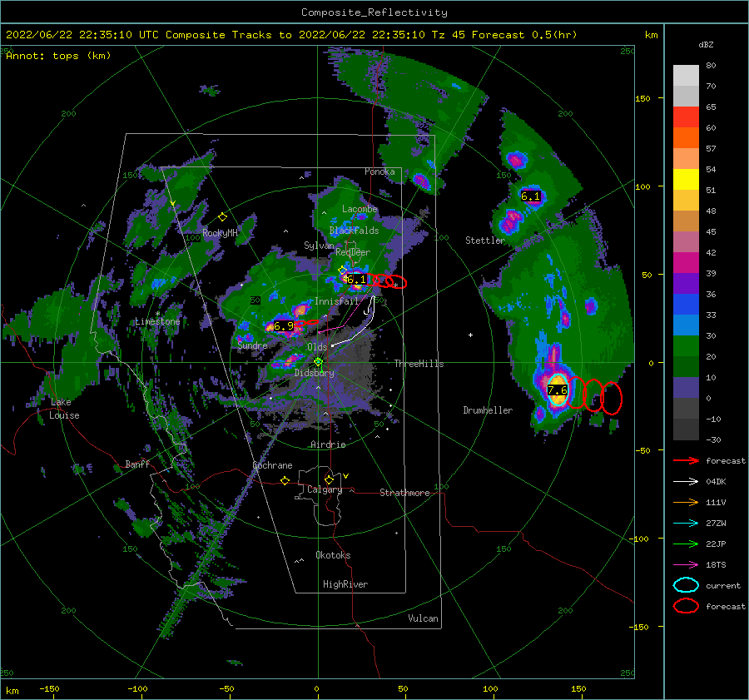Image resolution: width=749 pixels, height=700 pixels.
Task: Click the Olds city label
Action: (x=317, y=347)
